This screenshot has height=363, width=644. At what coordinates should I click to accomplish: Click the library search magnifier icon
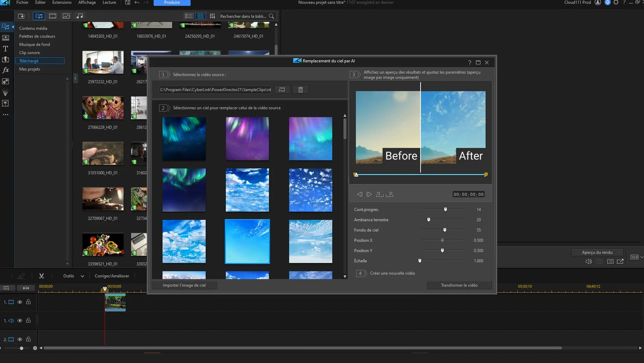[x=271, y=16]
